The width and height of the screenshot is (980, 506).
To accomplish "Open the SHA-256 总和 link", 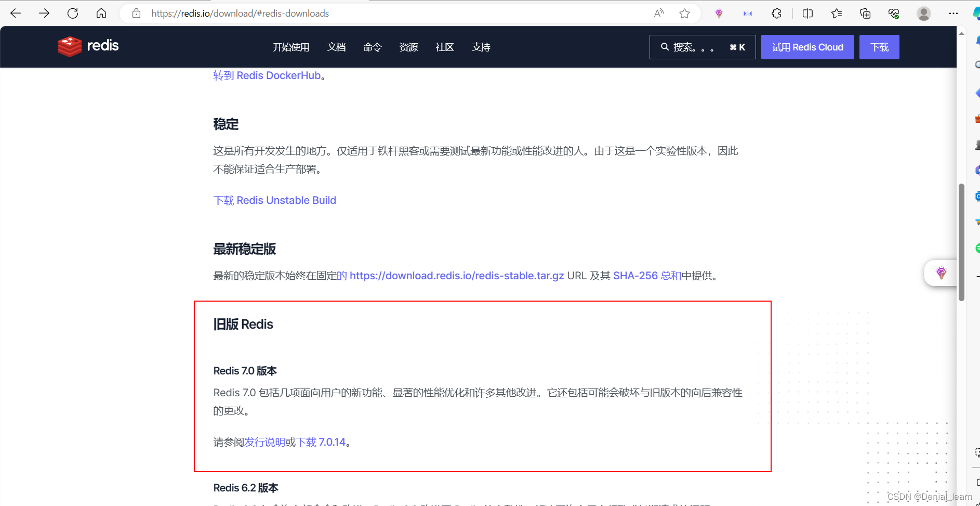I will click(x=647, y=276).
